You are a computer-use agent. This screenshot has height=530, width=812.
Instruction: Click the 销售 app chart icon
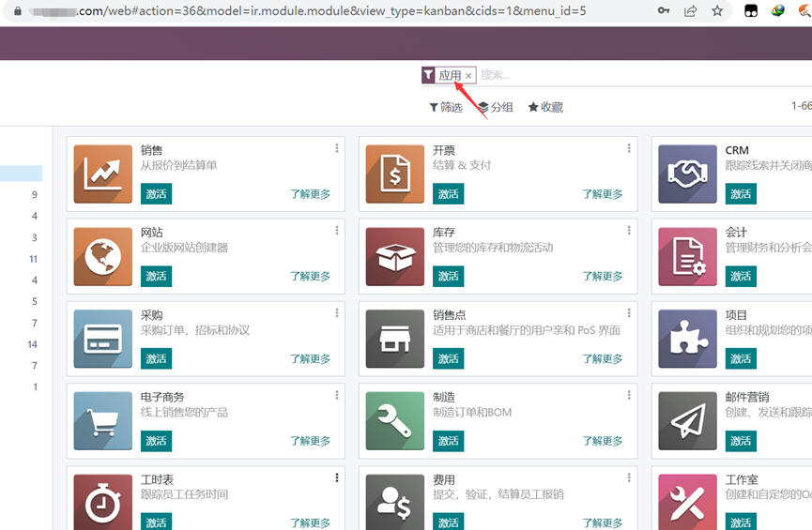tap(103, 174)
